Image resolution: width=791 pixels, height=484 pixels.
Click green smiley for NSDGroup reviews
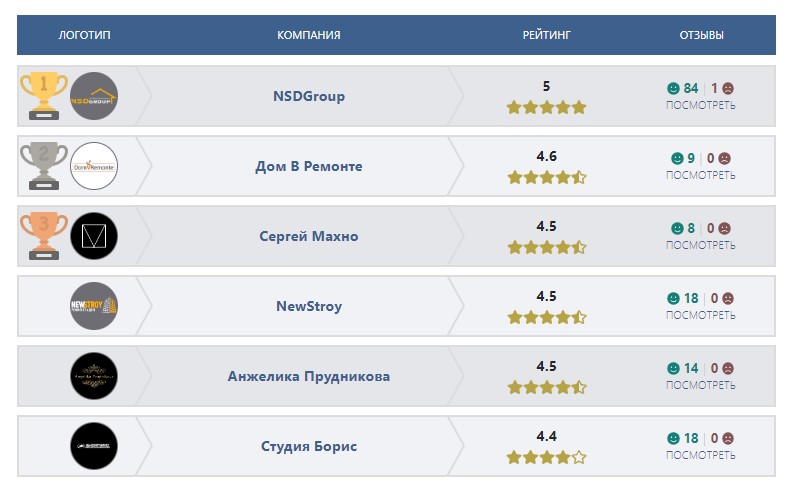point(673,88)
